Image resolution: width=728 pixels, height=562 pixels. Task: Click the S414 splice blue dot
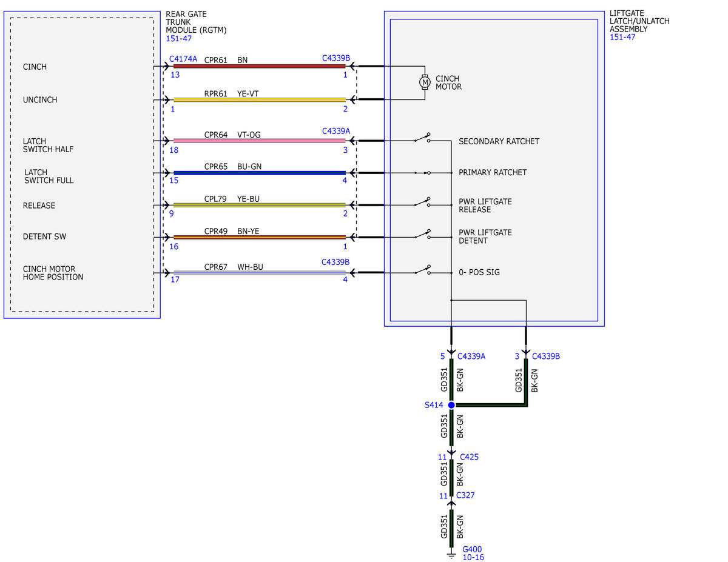tap(451, 404)
